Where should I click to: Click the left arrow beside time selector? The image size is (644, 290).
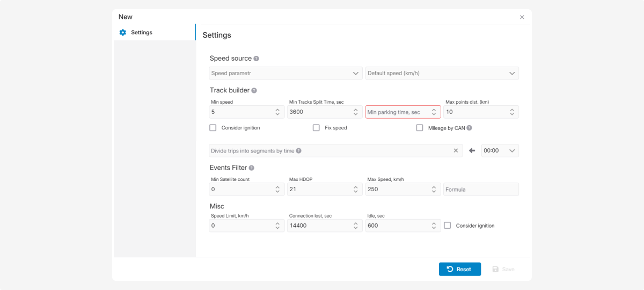point(472,151)
